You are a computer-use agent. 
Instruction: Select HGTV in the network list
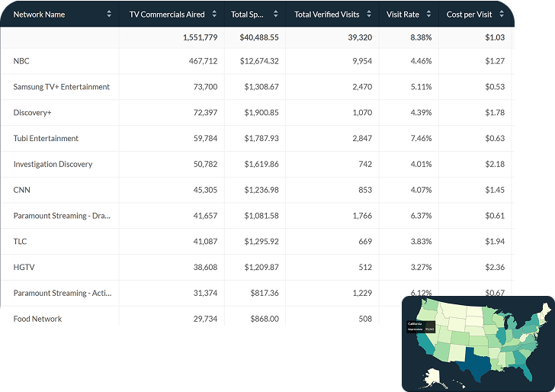click(x=24, y=268)
